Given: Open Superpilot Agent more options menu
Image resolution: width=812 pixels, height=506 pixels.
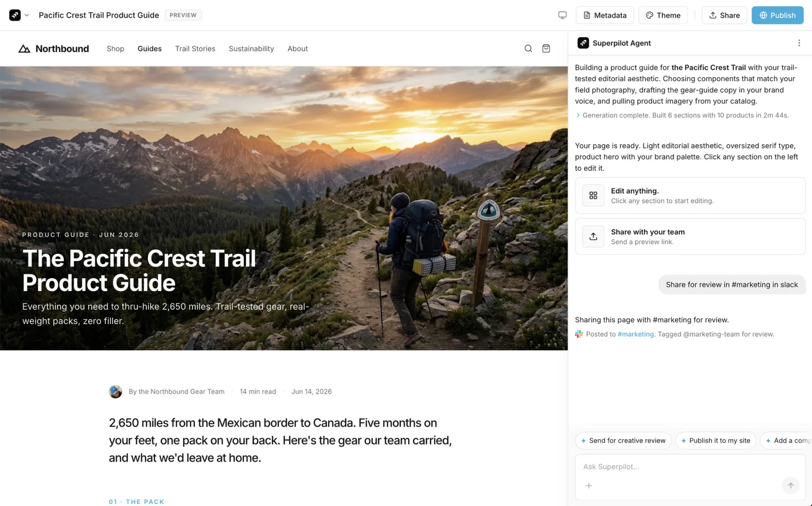Looking at the screenshot, I should tap(799, 43).
